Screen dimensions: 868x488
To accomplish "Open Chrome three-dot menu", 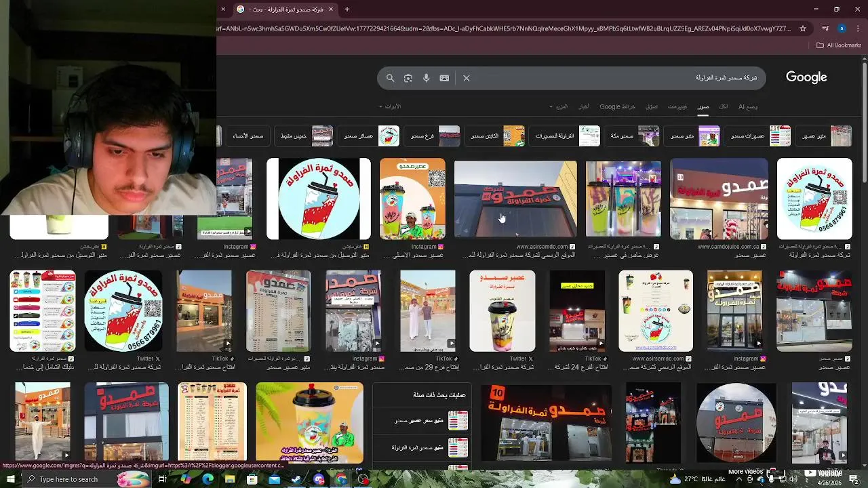I will click(858, 28).
